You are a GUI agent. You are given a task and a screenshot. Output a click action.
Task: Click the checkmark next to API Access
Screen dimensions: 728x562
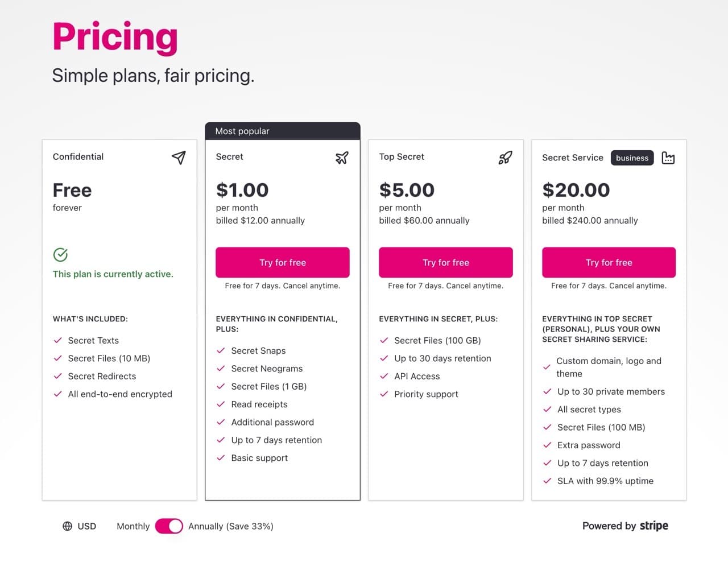coord(384,376)
